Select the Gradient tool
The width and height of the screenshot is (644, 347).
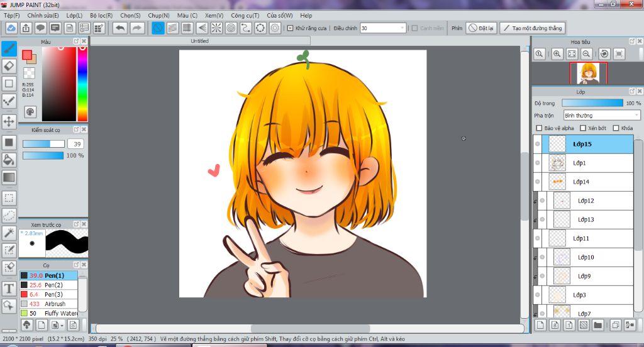click(9, 177)
